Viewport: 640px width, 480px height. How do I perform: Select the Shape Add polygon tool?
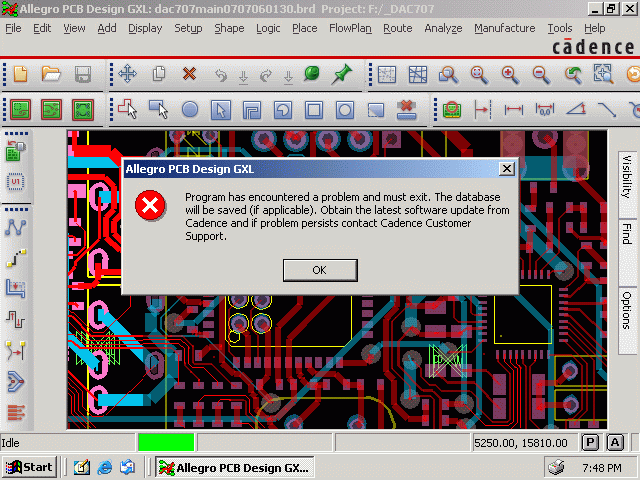127,109
